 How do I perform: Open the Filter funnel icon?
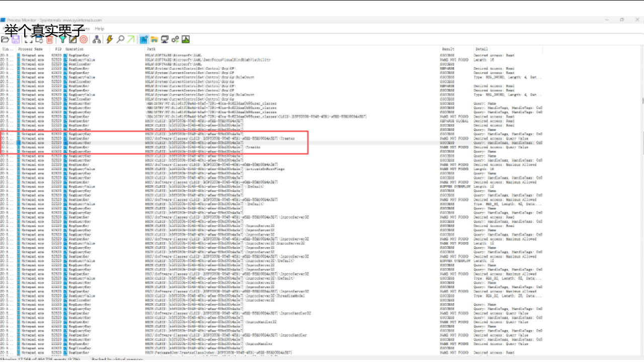[62, 39]
